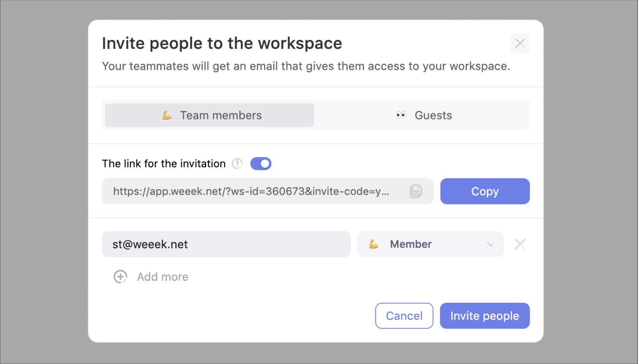This screenshot has height=364, width=638.
Task: Click the flexed arm emoji in Team members tab
Action: [167, 115]
